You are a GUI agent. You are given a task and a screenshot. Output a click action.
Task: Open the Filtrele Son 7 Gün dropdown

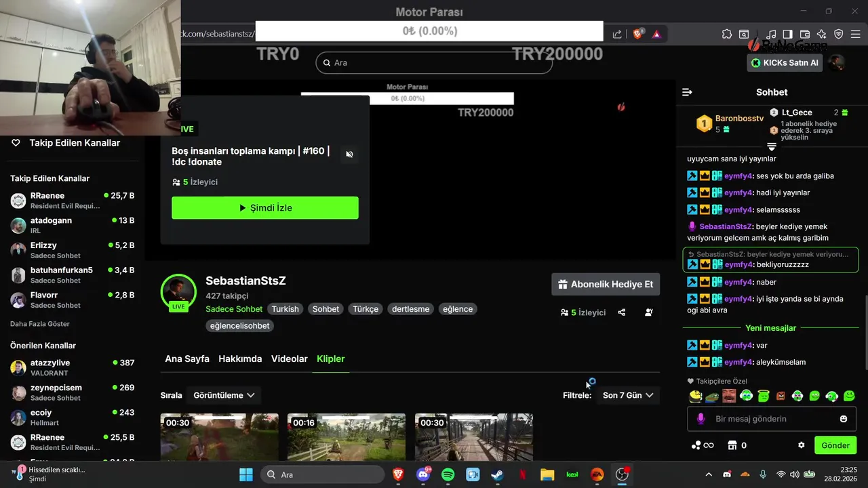pyautogui.click(x=628, y=395)
